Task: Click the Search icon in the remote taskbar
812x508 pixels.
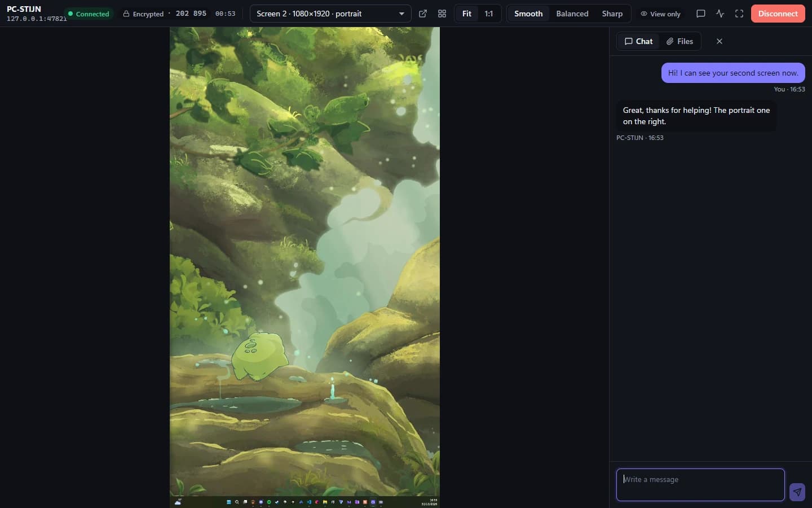Action: [237, 502]
